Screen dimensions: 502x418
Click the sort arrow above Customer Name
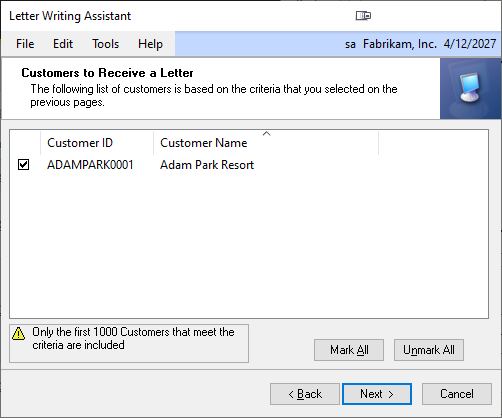click(x=266, y=134)
